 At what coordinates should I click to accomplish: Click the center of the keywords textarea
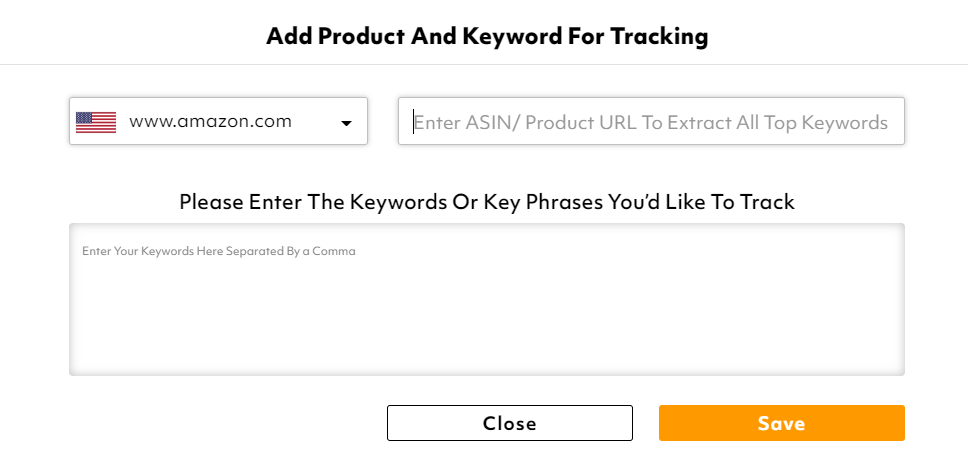[486, 300]
